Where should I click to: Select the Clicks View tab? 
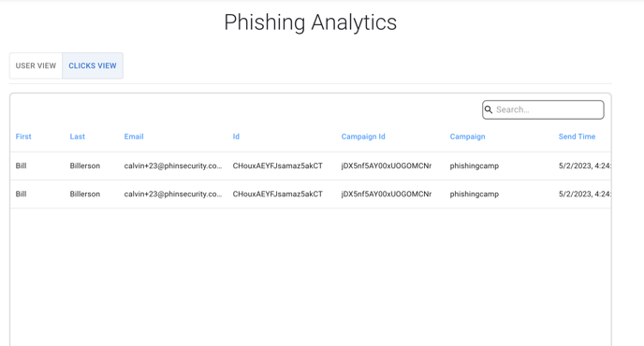[x=93, y=65]
